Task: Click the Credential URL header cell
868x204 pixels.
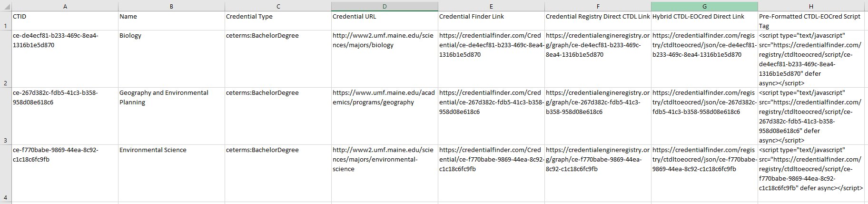Action: click(x=385, y=21)
